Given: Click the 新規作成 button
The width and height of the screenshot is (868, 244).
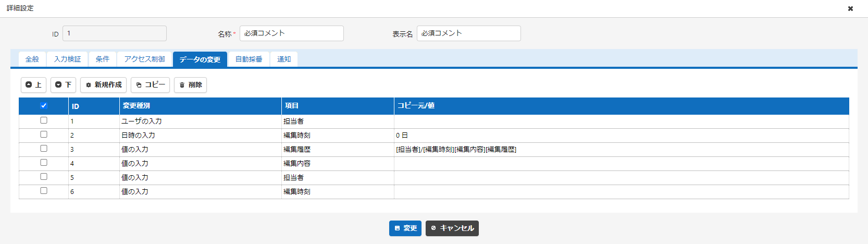Looking at the screenshot, I should pyautogui.click(x=103, y=85).
